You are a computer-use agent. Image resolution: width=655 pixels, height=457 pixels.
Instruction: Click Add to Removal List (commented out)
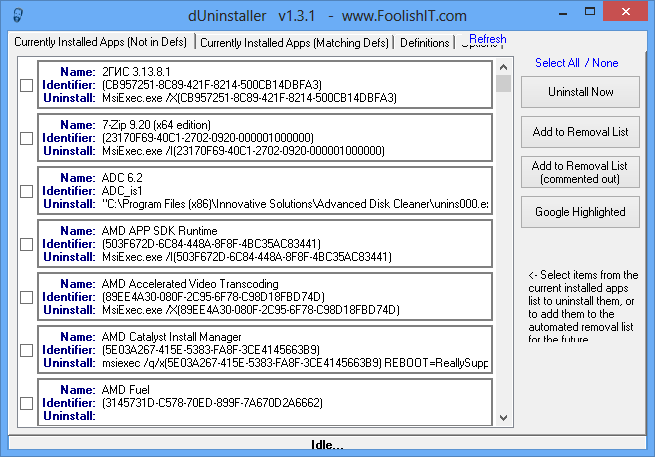(x=580, y=172)
